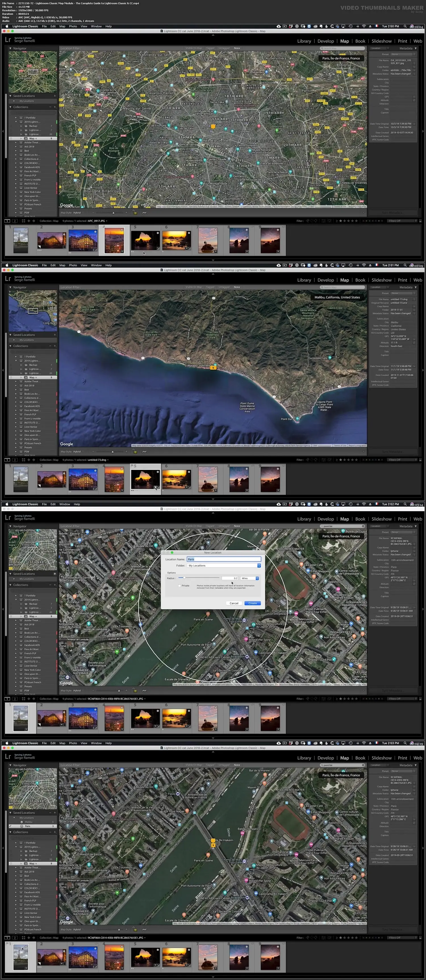
Task: Open Slideshow module in 2:53 PM frame
Action: click(381, 758)
